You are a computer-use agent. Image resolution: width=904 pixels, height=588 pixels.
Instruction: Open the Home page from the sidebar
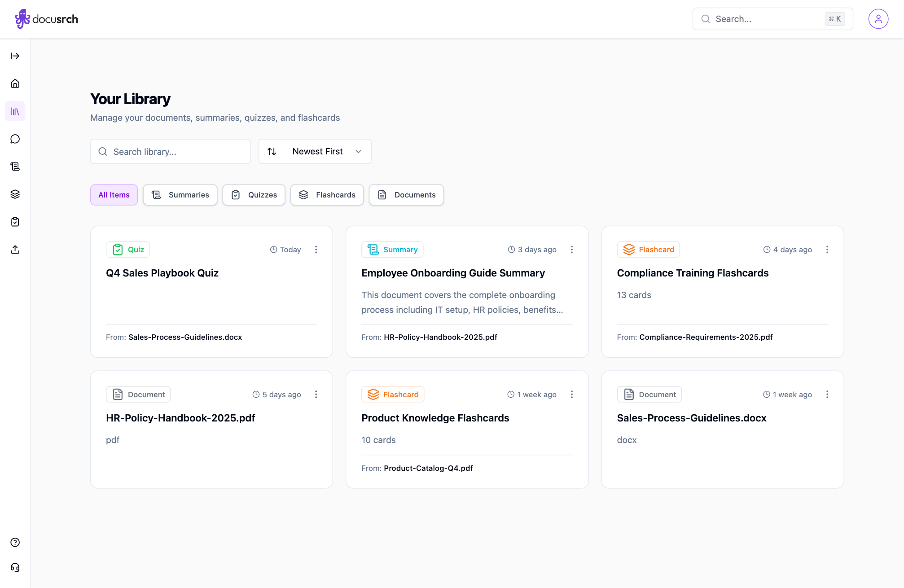point(15,83)
